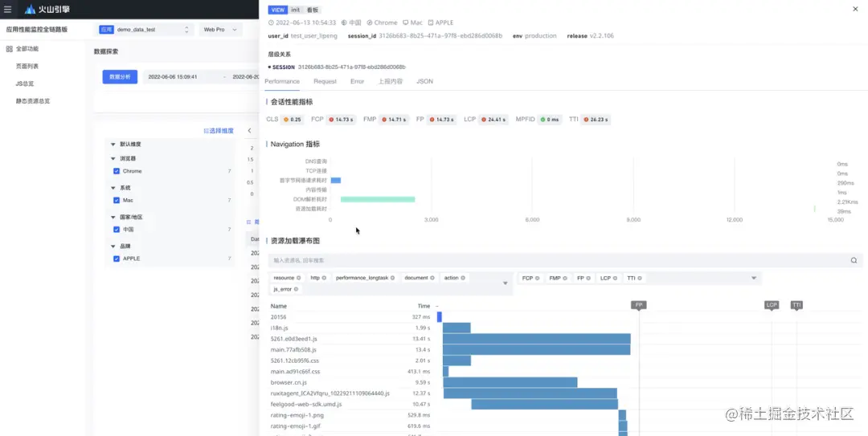Switch to the Request tab
The height and width of the screenshot is (436, 868).
[x=325, y=81]
